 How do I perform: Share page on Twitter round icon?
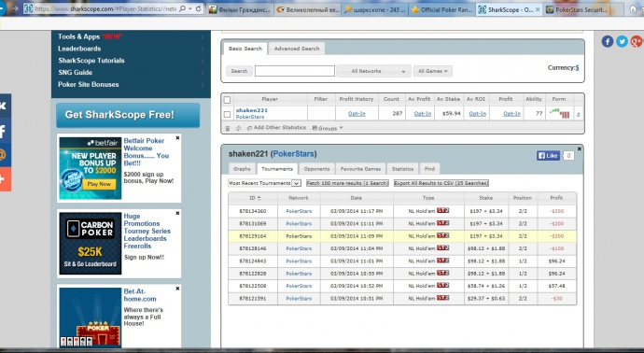(622, 41)
